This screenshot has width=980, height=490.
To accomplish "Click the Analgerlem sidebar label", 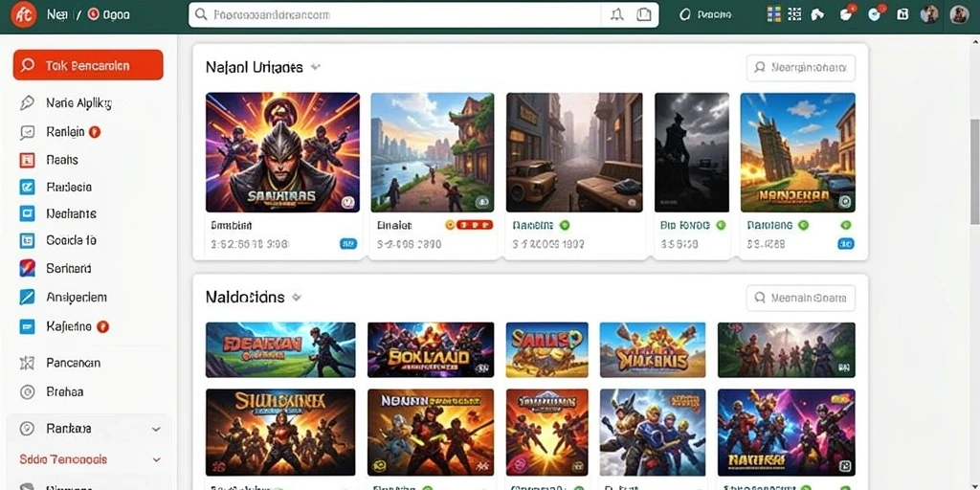I will tap(77, 297).
